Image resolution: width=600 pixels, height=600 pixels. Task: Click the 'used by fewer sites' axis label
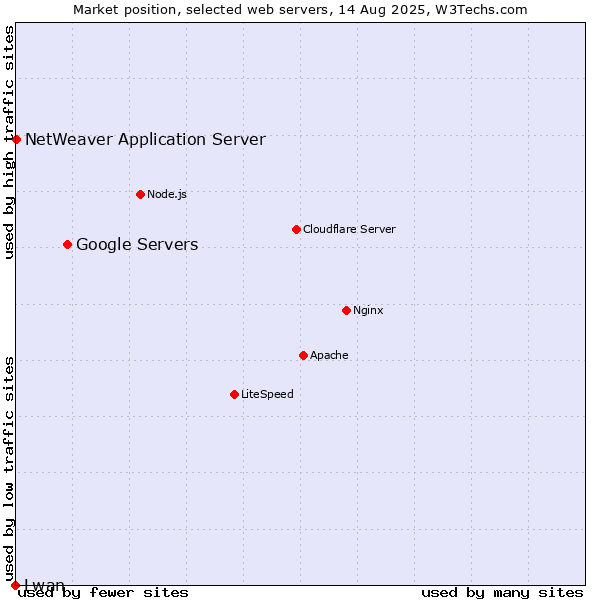103,593
